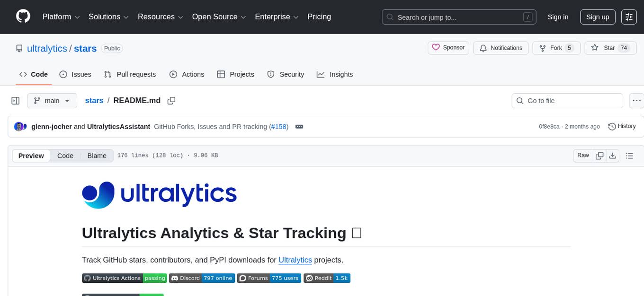The image size is (644, 296).
Task: Expand the commit message details ellipsis
Action: 299,127
